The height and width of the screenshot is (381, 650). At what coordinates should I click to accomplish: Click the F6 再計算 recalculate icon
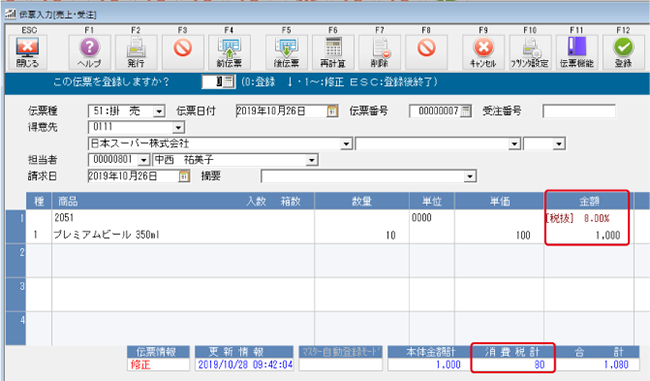point(333,52)
